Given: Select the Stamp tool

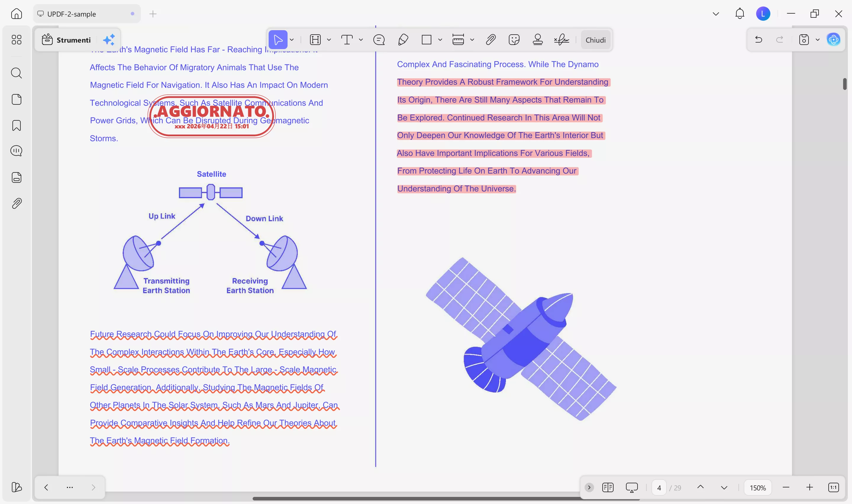Looking at the screenshot, I should click(538, 40).
